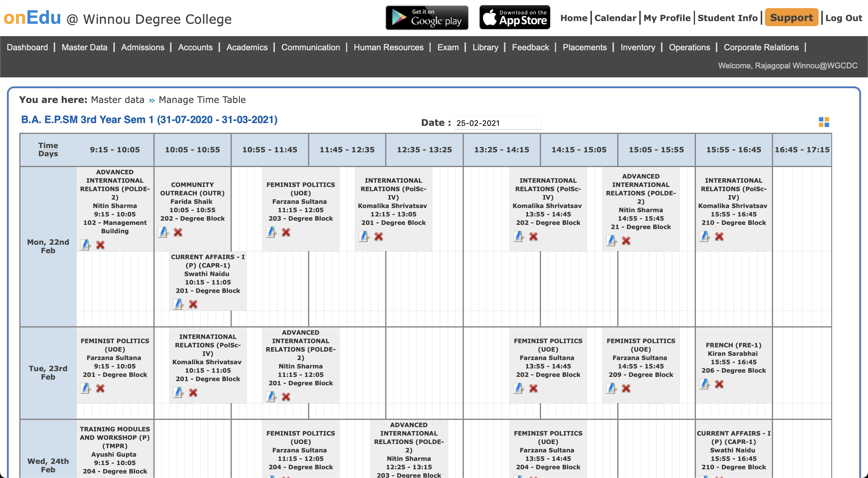The height and width of the screenshot is (478, 868).
Task: Open the Student Info link
Action: 727,18
